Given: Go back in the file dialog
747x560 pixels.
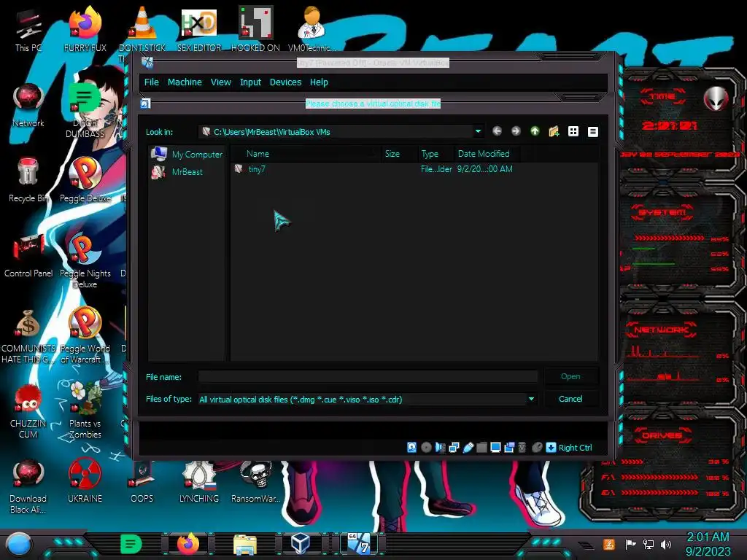Looking at the screenshot, I should pyautogui.click(x=497, y=131).
